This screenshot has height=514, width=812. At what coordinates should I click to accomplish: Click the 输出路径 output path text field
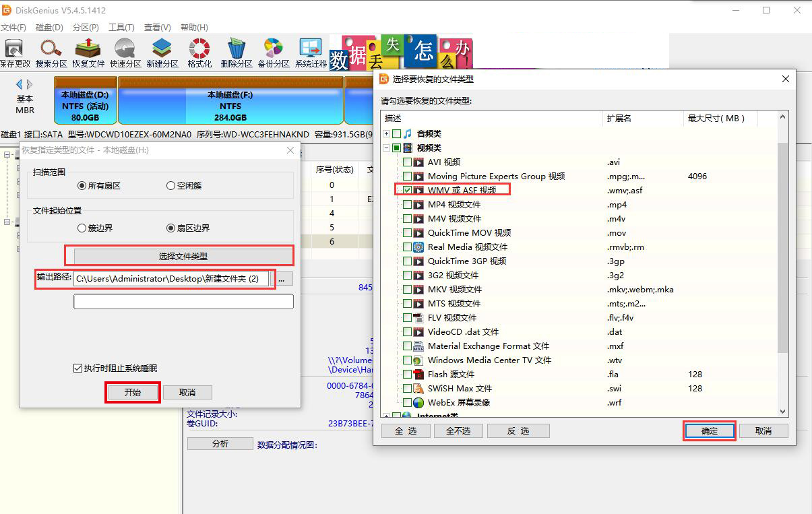[171, 279]
